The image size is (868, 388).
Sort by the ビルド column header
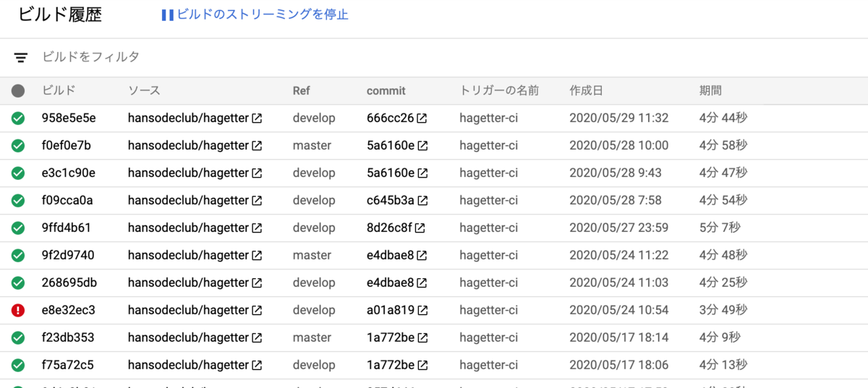pyautogui.click(x=59, y=91)
